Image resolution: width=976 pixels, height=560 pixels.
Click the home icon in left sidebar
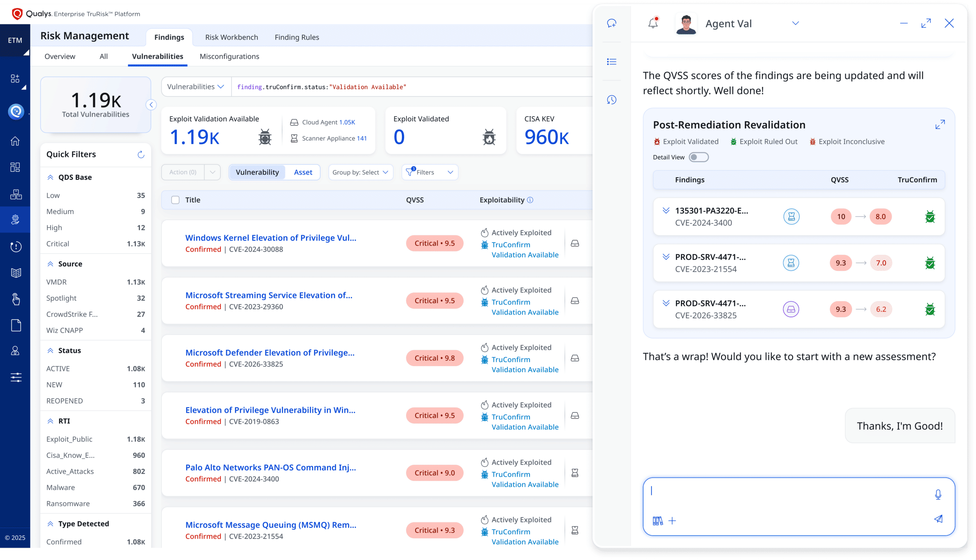coord(15,141)
